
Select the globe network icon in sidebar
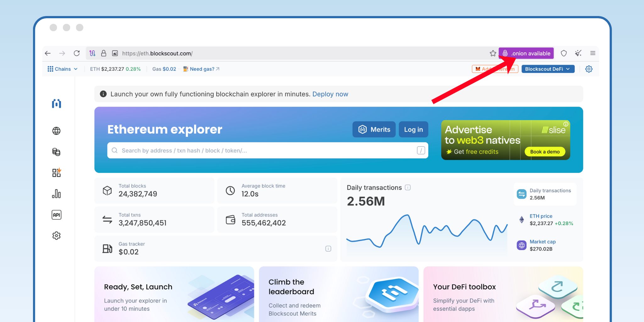(56, 131)
